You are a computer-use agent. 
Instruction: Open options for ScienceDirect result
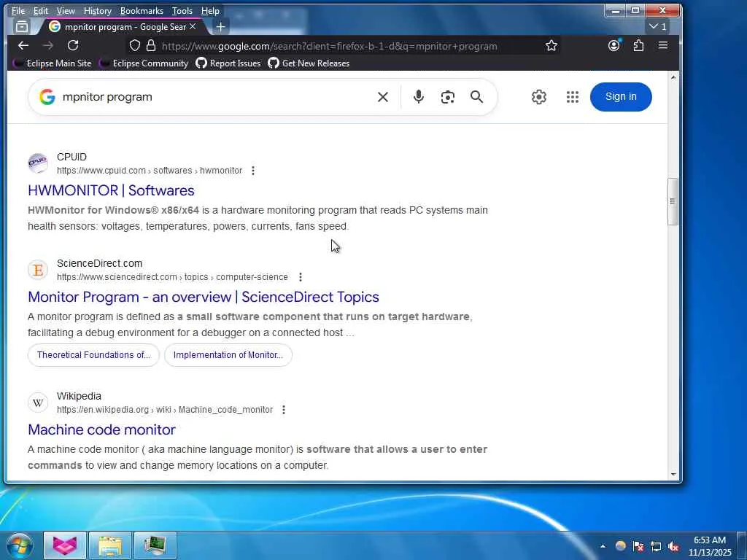300,277
